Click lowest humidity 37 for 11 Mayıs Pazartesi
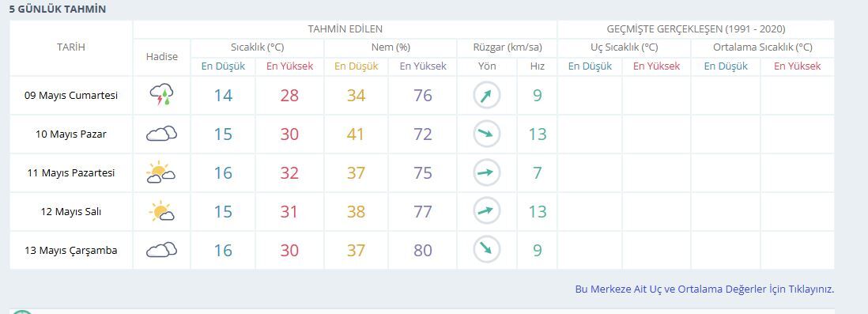 tap(356, 172)
